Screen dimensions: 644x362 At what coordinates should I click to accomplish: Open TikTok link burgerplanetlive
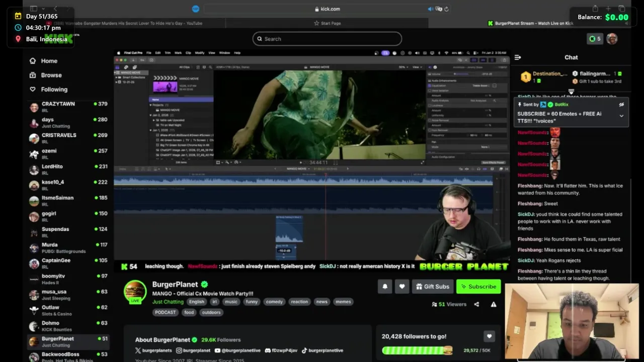click(323, 350)
